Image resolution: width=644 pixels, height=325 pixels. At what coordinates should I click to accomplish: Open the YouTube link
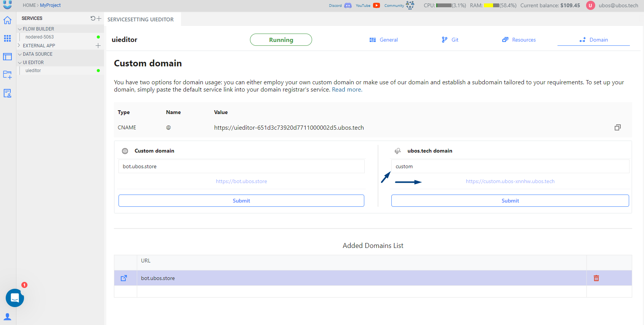click(x=368, y=5)
